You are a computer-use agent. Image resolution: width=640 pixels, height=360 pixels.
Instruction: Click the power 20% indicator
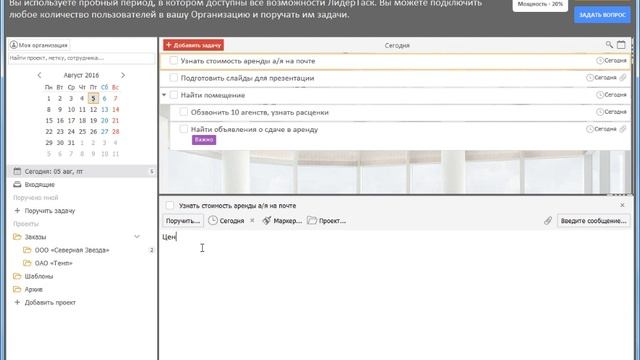point(540,4)
